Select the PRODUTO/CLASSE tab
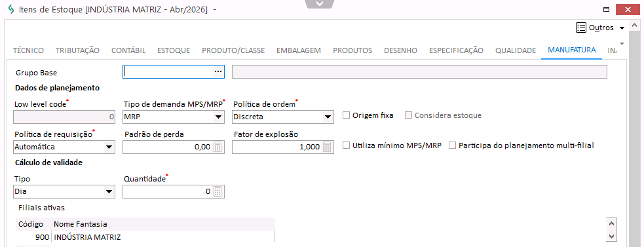This screenshot has height=247, width=644. click(x=233, y=50)
